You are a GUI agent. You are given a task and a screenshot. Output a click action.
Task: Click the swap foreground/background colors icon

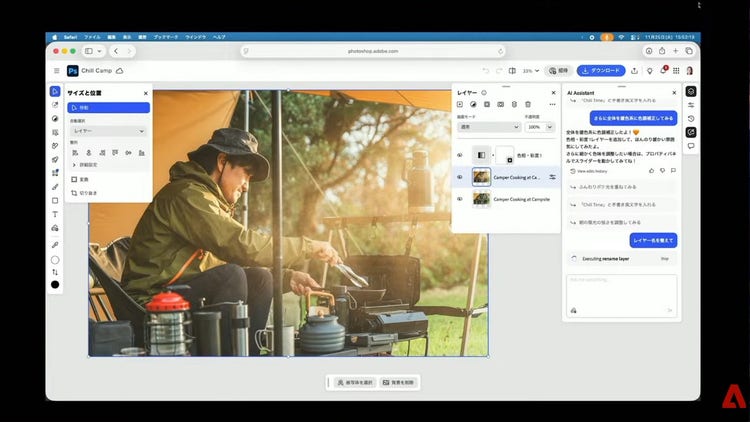point(55,272)
